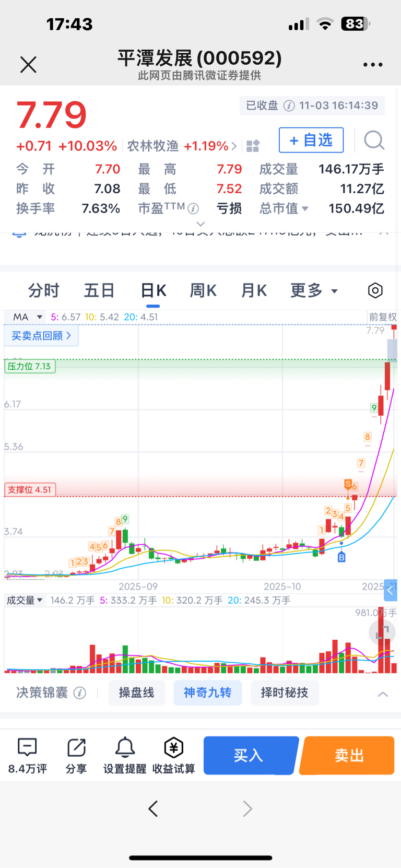This screenshot has width=401, height=868.
Task: Tap 成交量 146.17万手 value
Action: coord(351,169)
